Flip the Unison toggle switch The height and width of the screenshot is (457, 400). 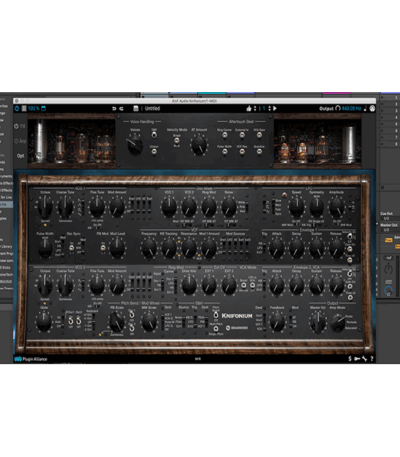point(154,152)
